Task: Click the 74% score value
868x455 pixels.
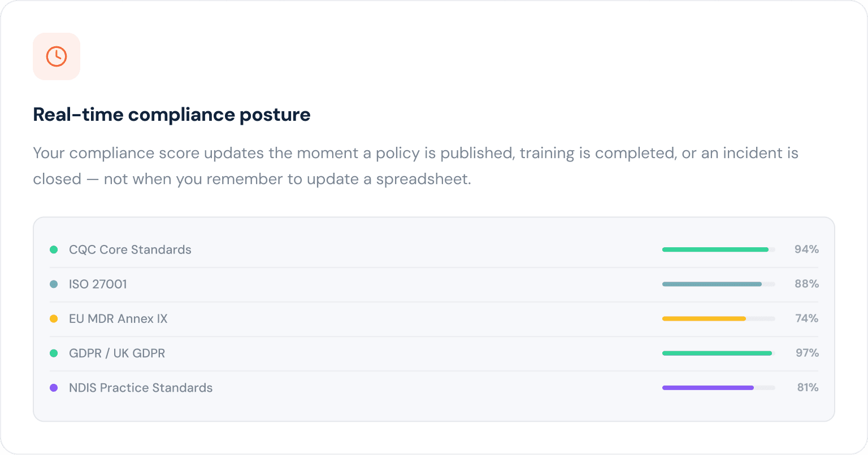Action: coord(806,318)
